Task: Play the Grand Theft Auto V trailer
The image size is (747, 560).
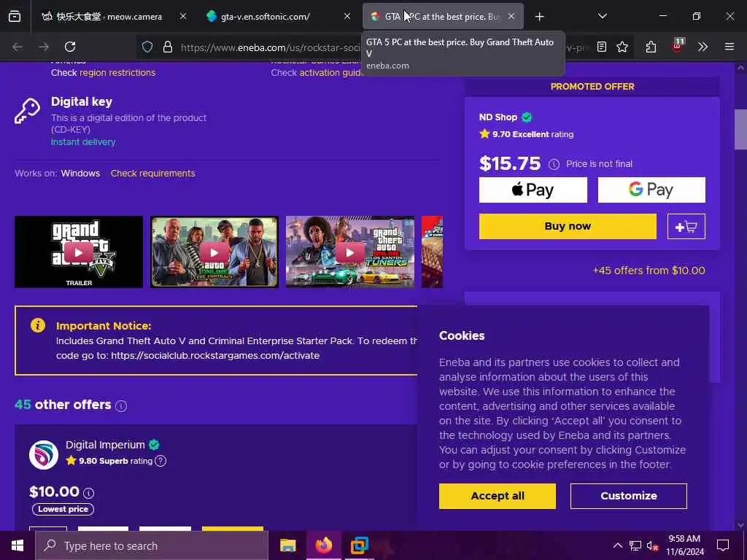Action: click(x=79, y=252)
